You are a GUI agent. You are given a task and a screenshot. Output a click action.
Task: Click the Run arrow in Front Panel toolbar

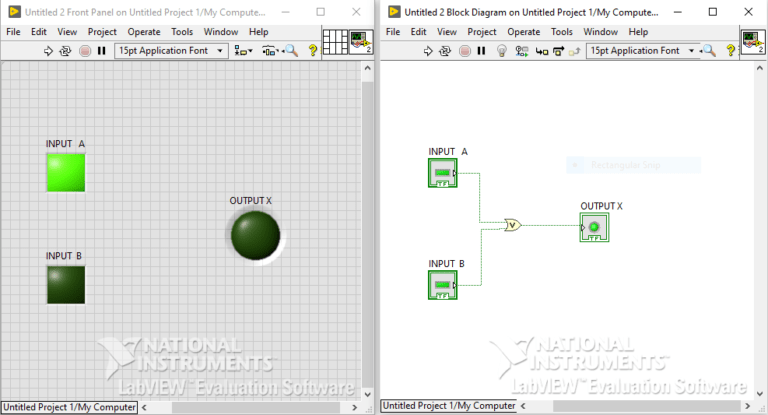click(x=48, y=50)
